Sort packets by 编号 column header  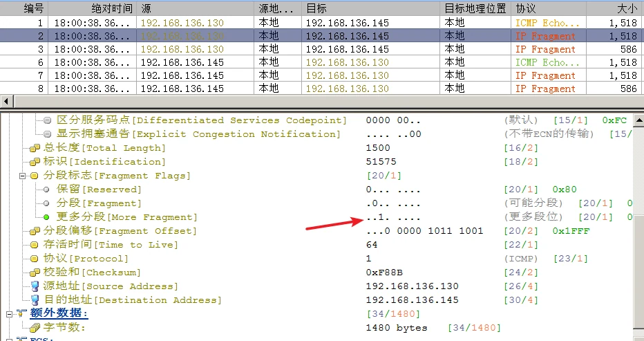25,8
